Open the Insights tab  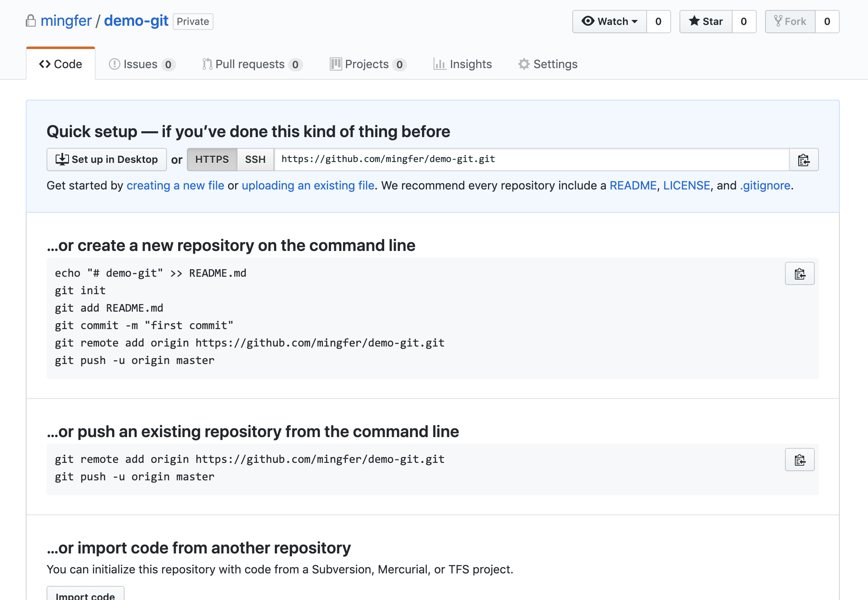(x=463, y=64)
